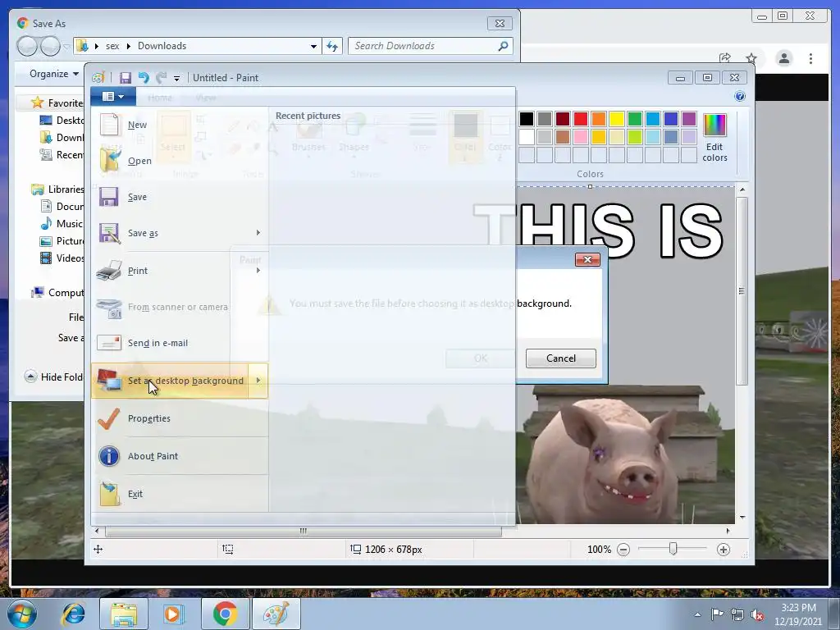Click the Paint vertical scrollbar thumb

click(x=742, y=291)
